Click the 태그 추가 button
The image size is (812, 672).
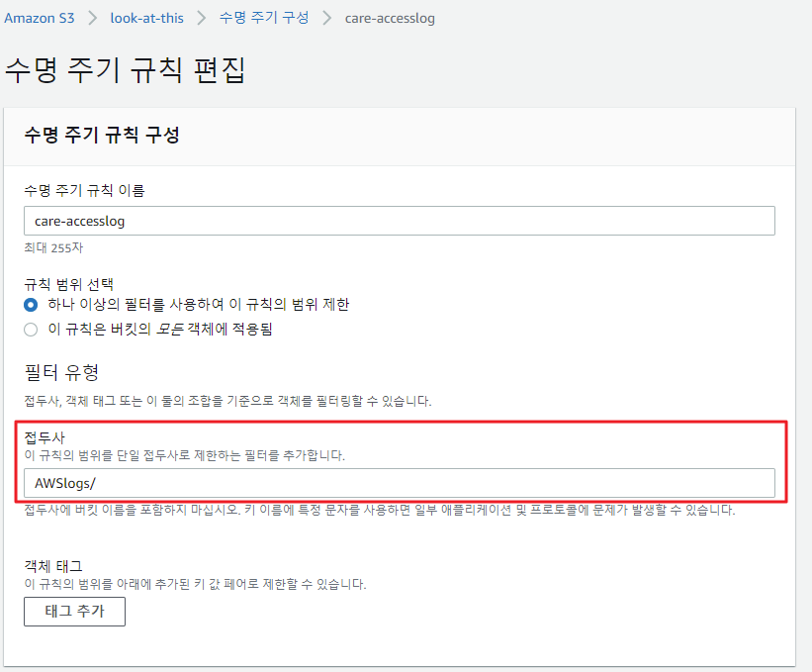click(74, 612)
